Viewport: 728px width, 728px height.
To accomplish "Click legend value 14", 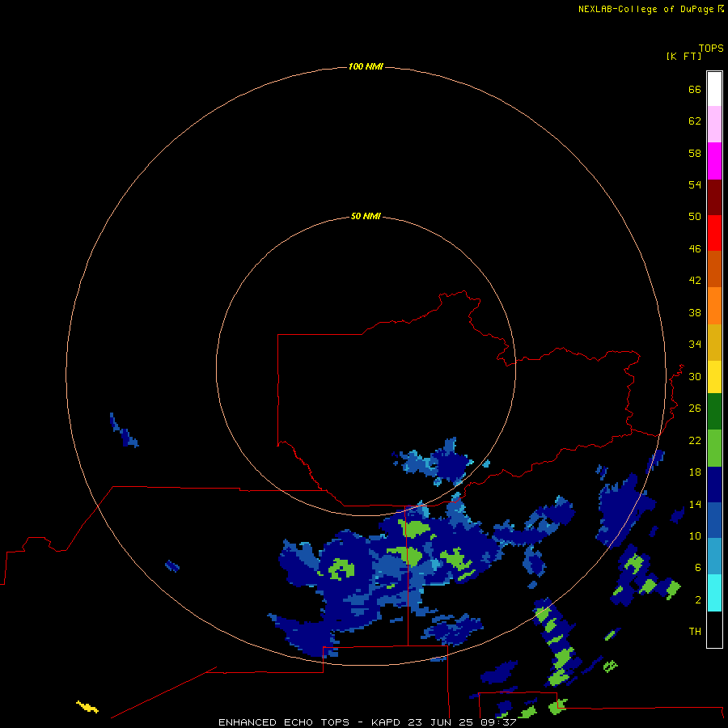I will pyautogui.click(x=695, y=504).
